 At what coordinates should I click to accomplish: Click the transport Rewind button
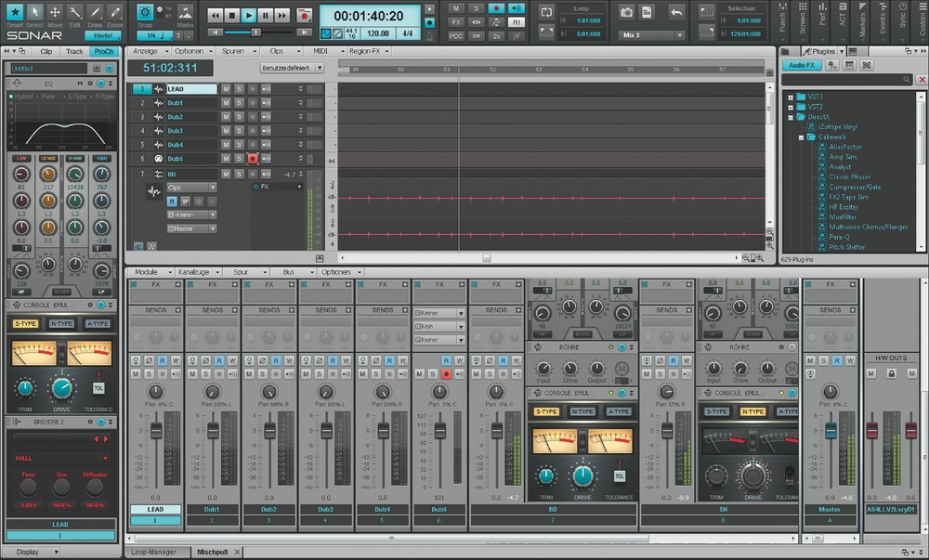coord(216,16)
